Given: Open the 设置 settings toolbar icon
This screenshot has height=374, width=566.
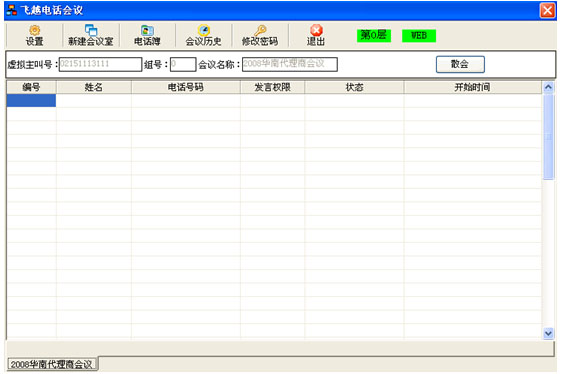Looking at the screenshot, I should [x=35, y=36].
